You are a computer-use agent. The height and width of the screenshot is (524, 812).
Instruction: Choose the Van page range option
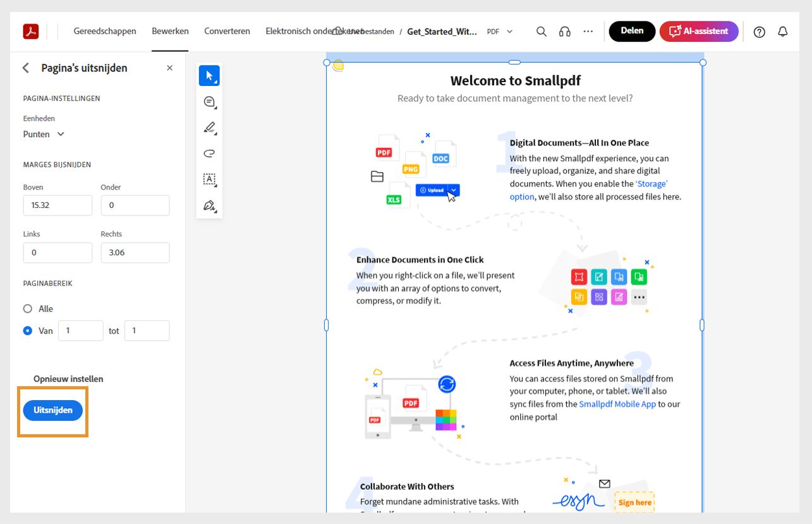tap(27, 330)
